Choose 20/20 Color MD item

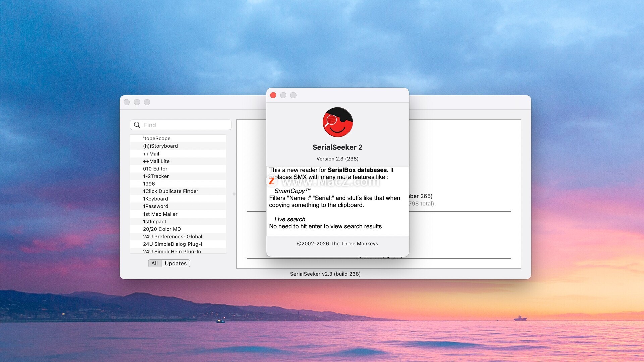(162, 229)
